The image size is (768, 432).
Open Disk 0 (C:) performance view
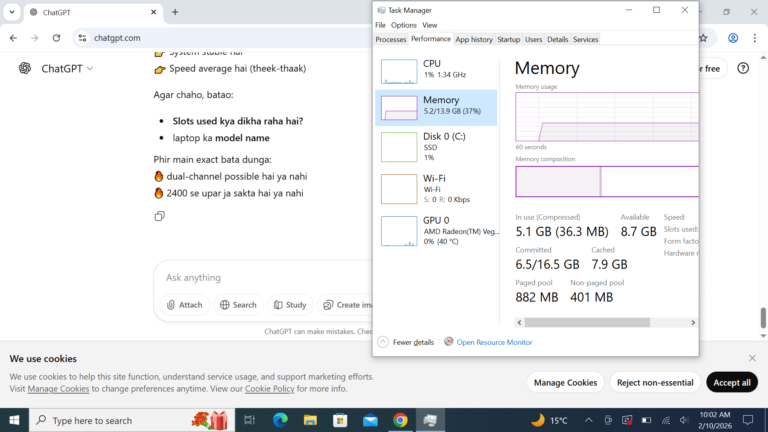tap(436, 146)
